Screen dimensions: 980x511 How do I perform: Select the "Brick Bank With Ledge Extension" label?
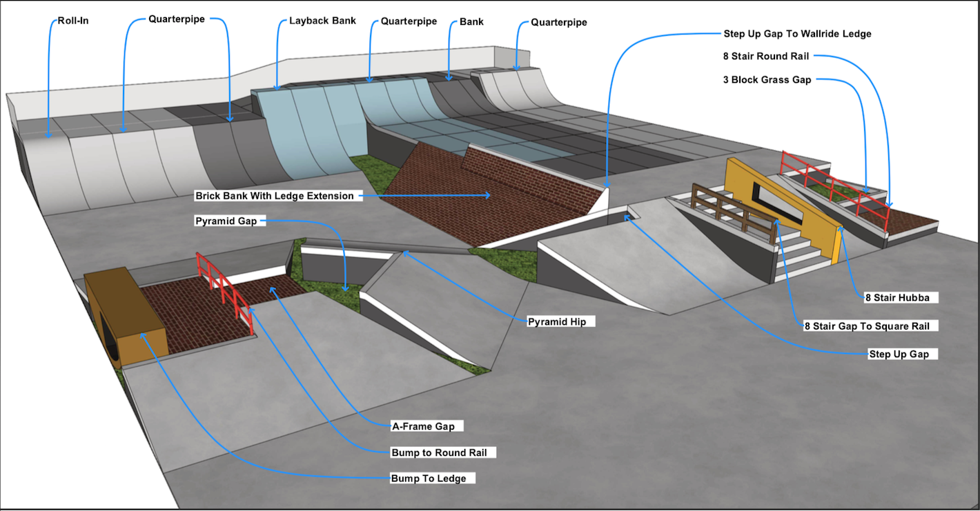[x=275, y=196]
